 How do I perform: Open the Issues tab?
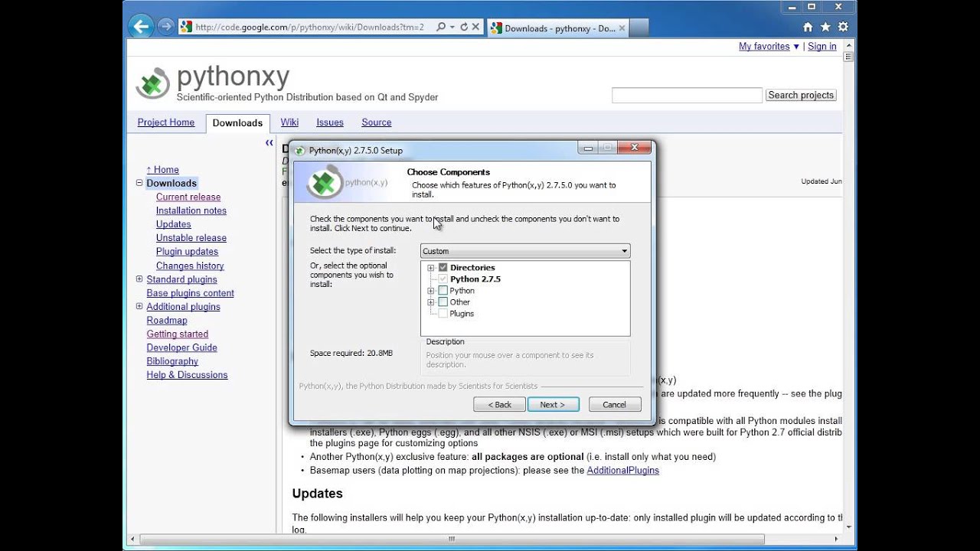tap(330, 122)
